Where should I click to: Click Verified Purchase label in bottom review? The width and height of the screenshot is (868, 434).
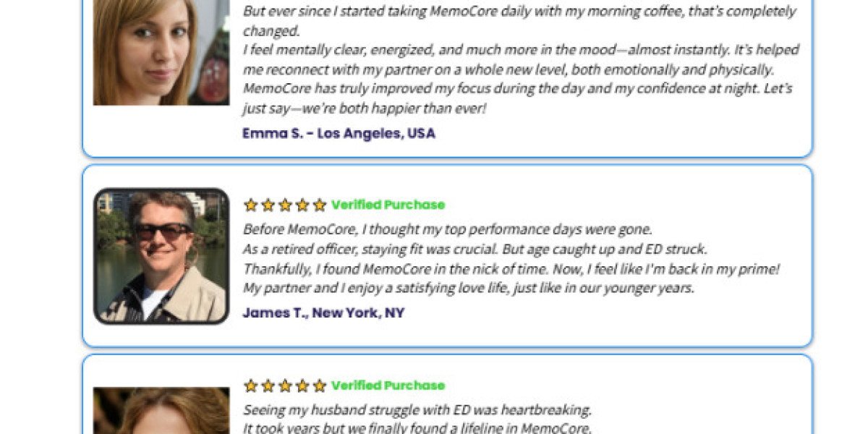tap(388, 386)
